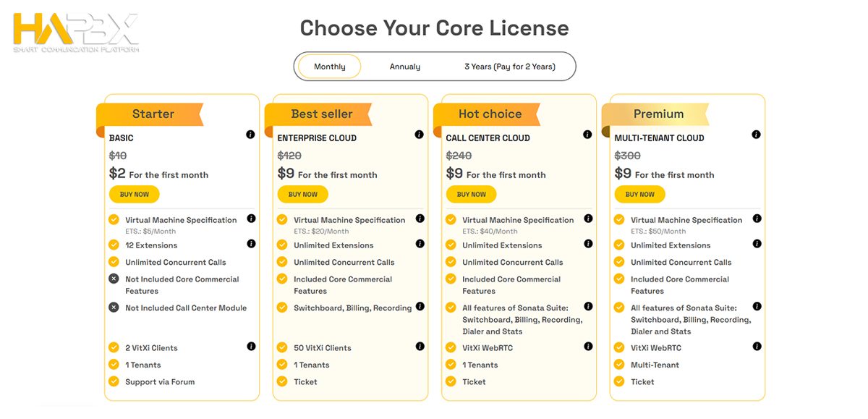Screen dimensions: 868x419
Task: Open Call Center VitXi WebRTC info icon
Action: click(588, 347)
